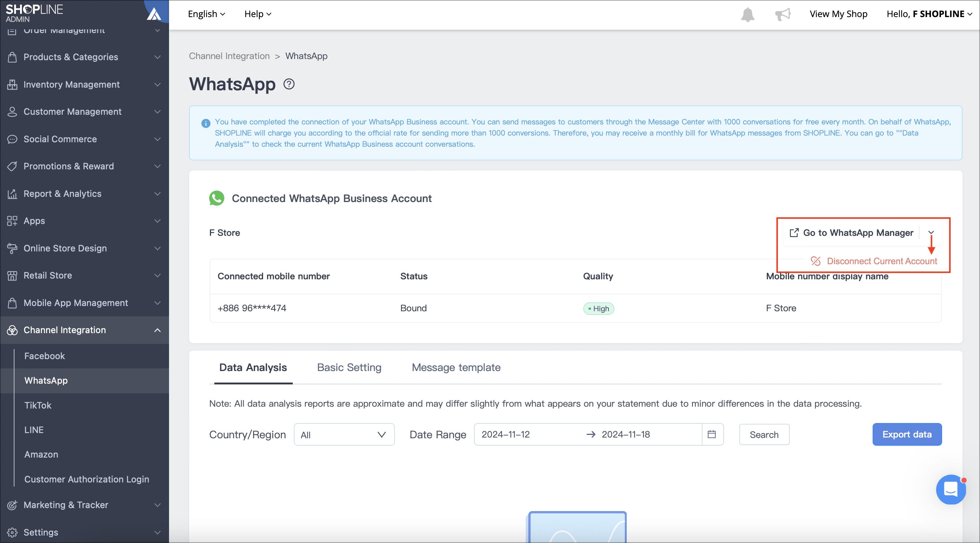Click the Marketing & Tracker target icon

click(x=12, y=505)
